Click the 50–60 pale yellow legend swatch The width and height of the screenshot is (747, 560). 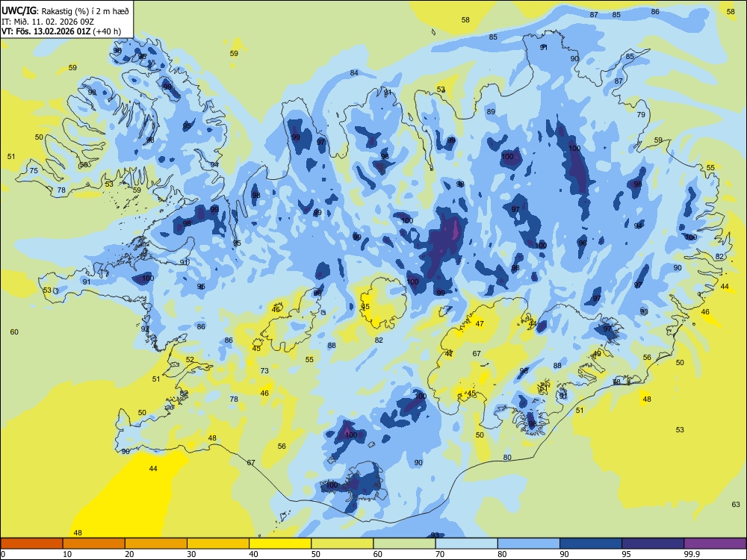(342, 544)
